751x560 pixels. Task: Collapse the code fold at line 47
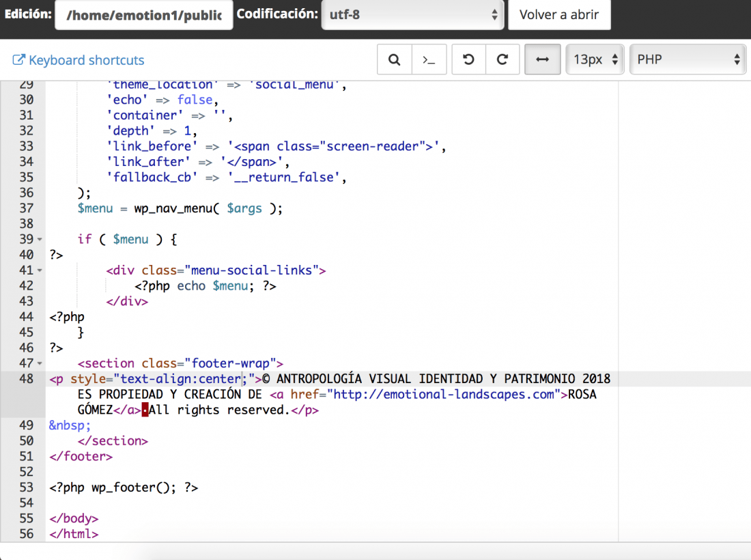pos(40,363)
